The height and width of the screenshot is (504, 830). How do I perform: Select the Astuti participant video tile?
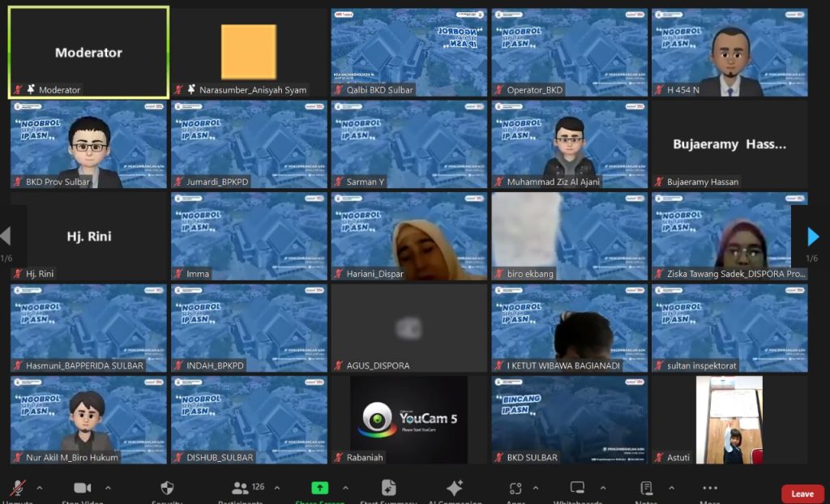(729, 420)
